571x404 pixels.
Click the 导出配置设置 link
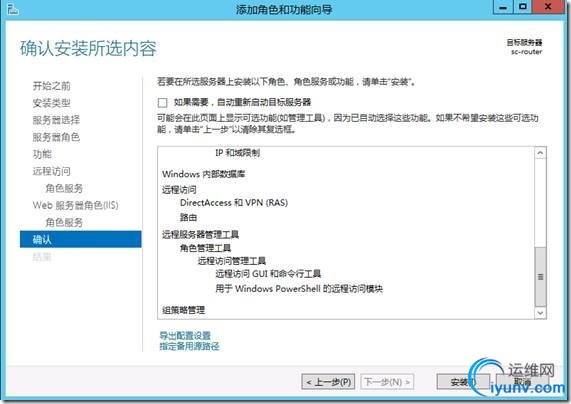click(185, 335)
